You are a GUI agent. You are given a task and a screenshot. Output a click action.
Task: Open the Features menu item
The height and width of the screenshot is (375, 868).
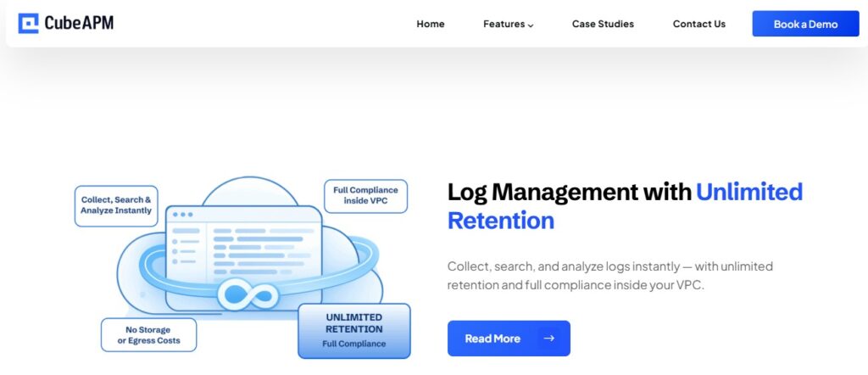point(504,24)
